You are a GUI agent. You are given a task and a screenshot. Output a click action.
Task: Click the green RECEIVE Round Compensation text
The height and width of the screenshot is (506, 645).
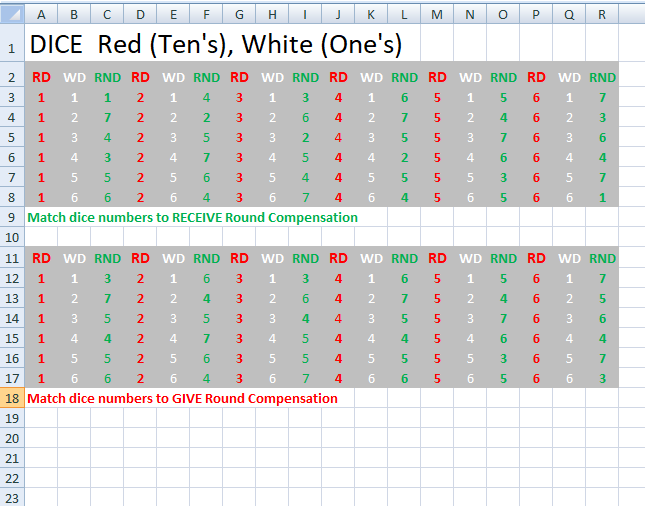tap(192, 217)
